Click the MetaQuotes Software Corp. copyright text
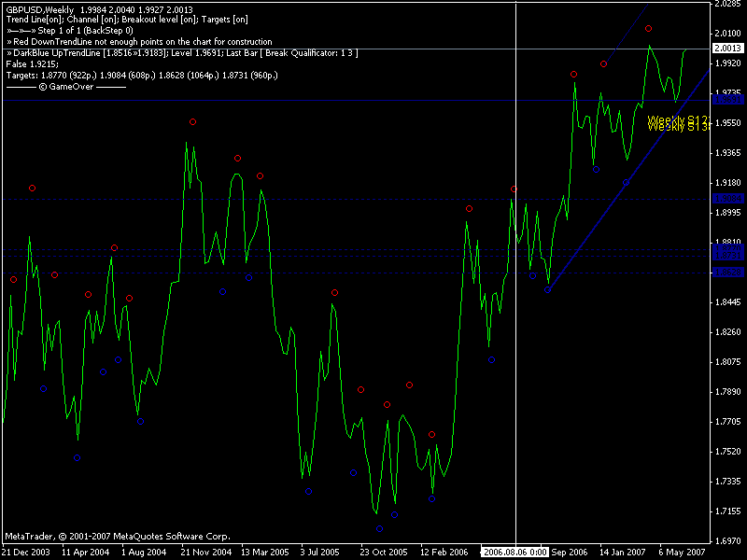 click(x=117, y=538)
